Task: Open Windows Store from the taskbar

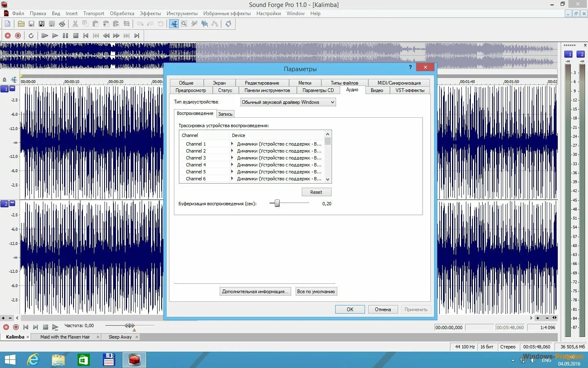Action: coord(84,360)
